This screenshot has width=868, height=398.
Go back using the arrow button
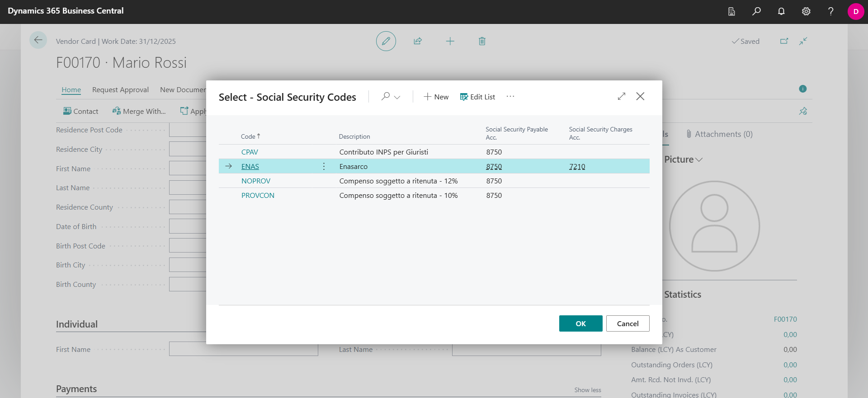coord(38,40)
